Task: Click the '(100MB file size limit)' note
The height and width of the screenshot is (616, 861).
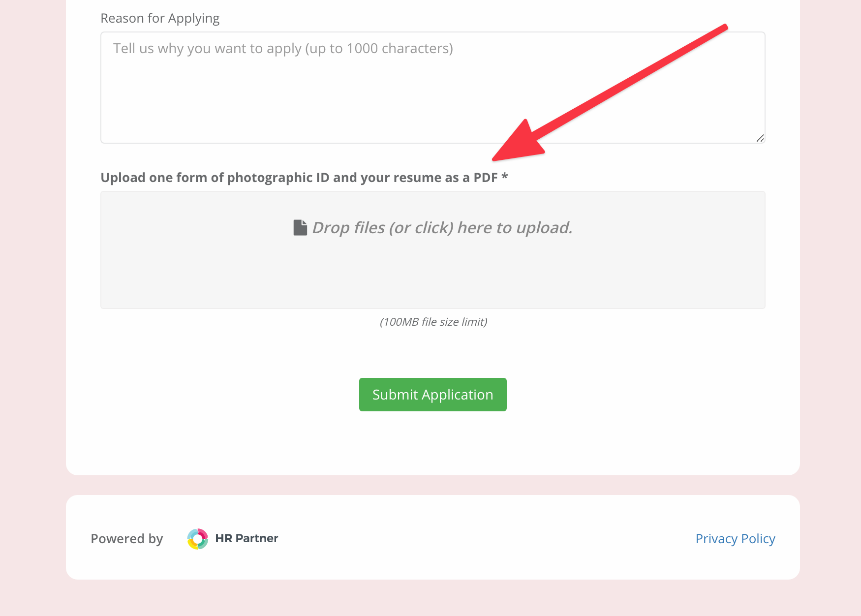Action: (x=433, y=322)
